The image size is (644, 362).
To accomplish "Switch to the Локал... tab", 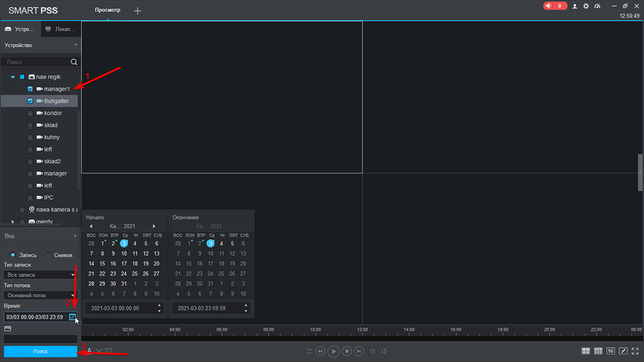I will (60, 29).
